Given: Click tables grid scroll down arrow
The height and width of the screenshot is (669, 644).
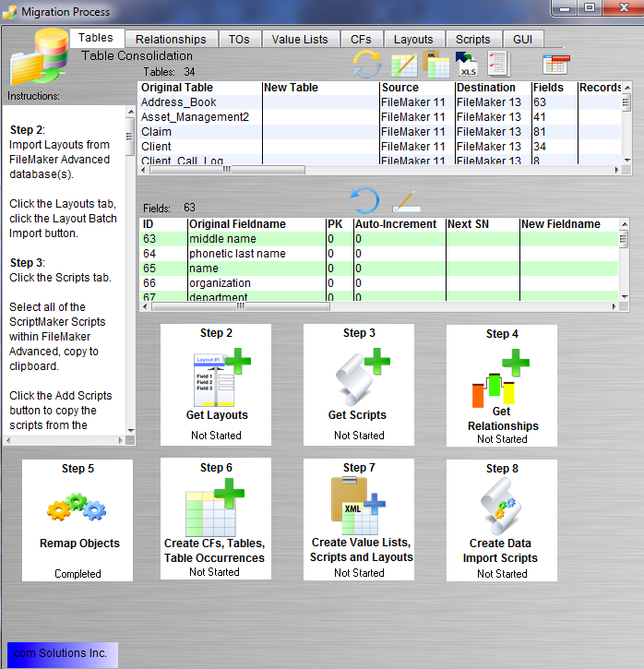Looking at the screenshot, I should (627, 161).
